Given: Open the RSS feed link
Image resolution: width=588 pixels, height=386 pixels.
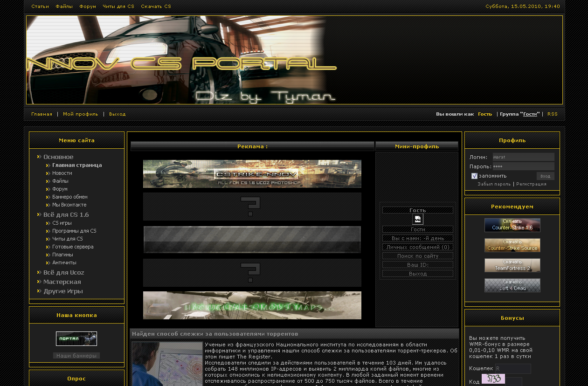Looking at the screenshot, I should (x=553, y=114).
